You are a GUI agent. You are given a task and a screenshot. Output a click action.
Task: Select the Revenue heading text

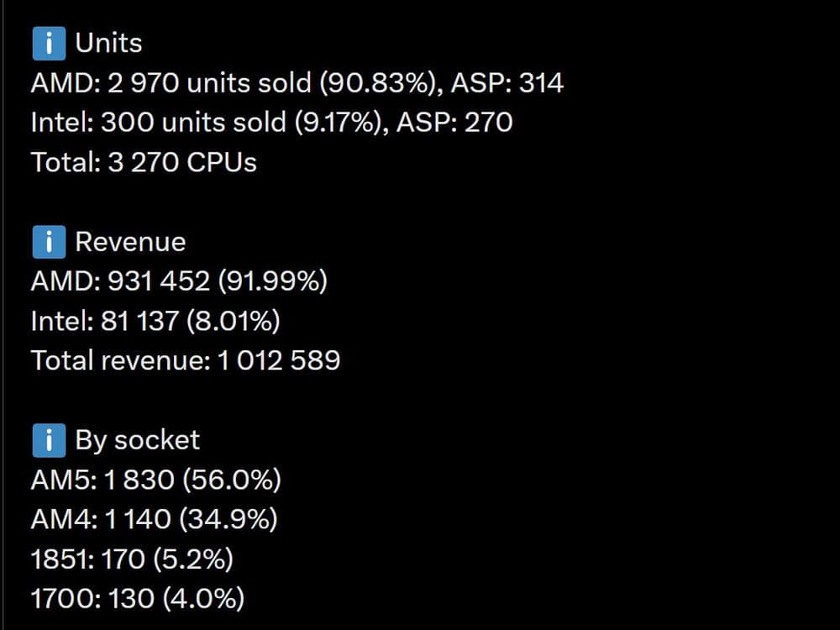(x=131, y=242)
